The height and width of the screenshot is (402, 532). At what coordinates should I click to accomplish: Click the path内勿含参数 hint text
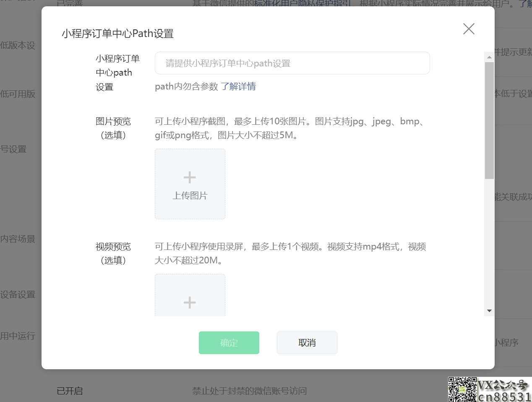tap(186, 87)
